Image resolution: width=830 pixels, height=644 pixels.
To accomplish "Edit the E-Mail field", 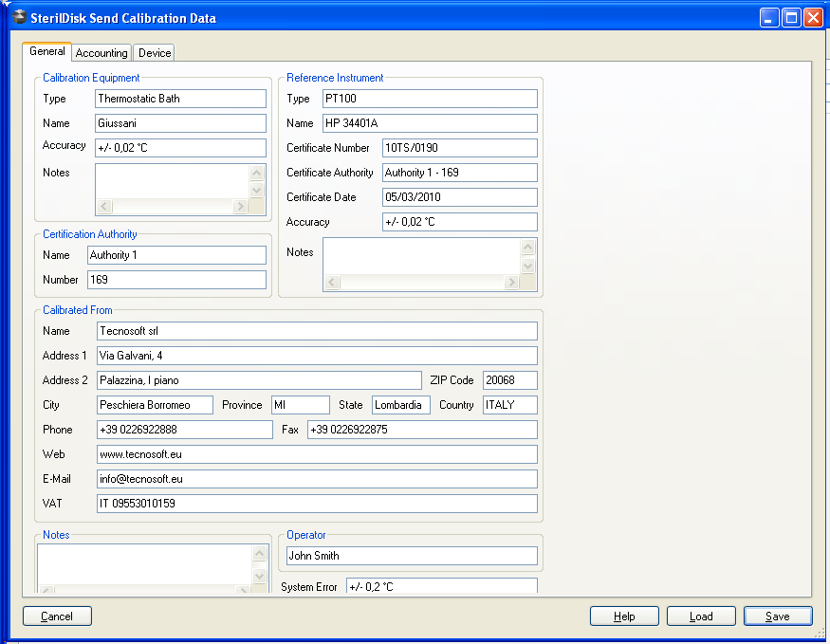I will click(317, 479).
